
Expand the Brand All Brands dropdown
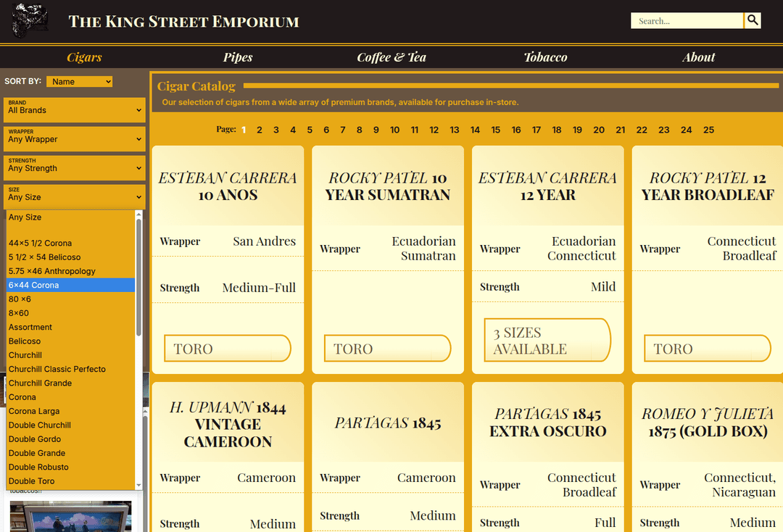tap(75, 109)
